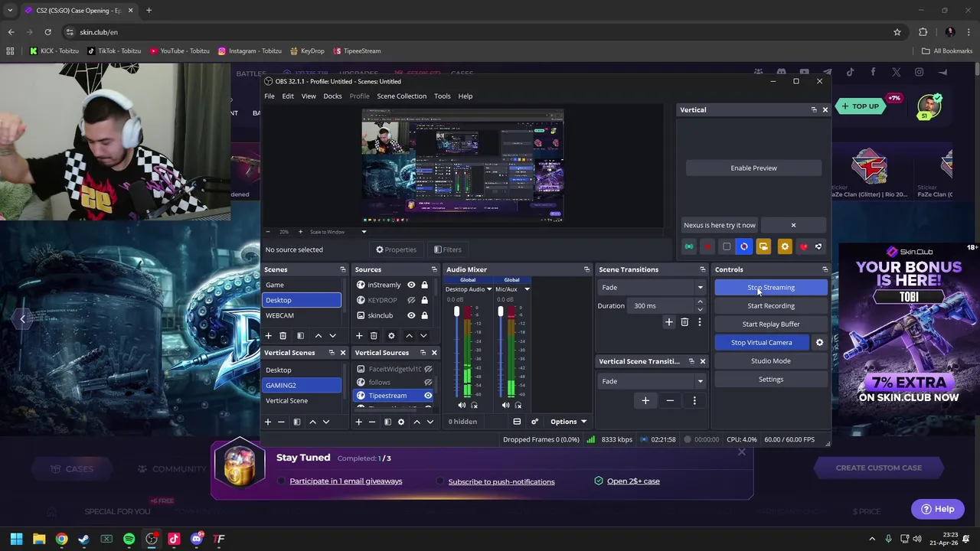Image resolution: width=980 pixels, height=551 pixels.
Task: Open Mic/Aux dropdown menu
Action: point(527,289)
